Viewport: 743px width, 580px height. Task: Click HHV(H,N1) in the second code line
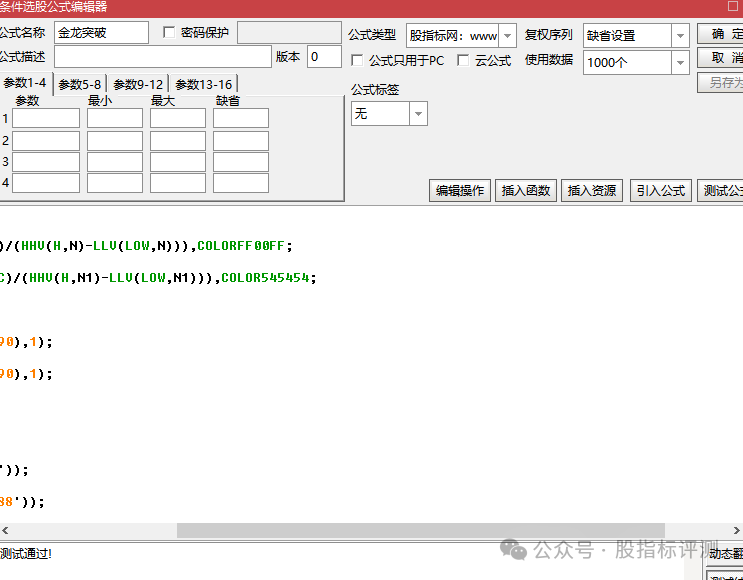pos(65,277)
